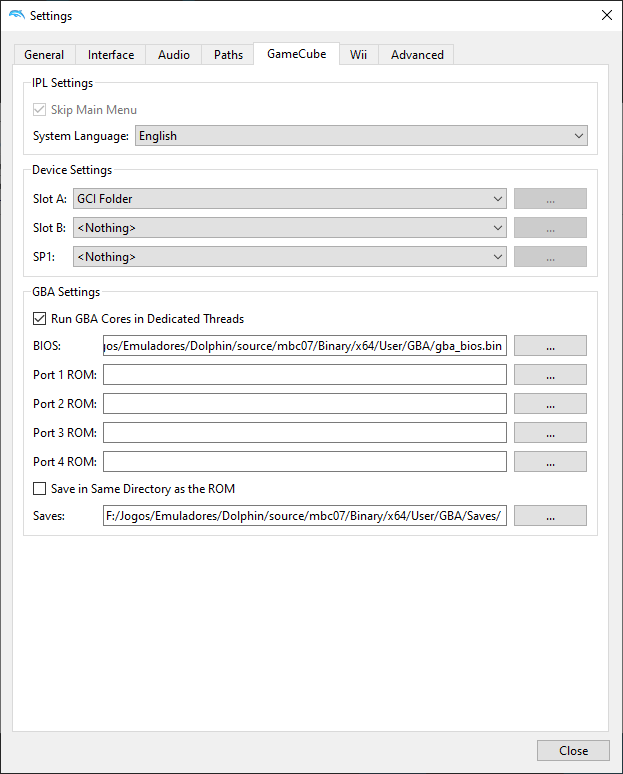Click the Port 3 ROM field
Viewport: 623px width, 774px height.
point(305,433)
